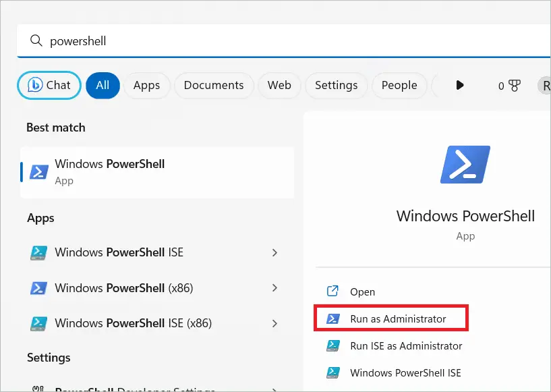Screen dimensions: 551x392
Task: Click the rewards trophy icon
Action: point(514,86)
